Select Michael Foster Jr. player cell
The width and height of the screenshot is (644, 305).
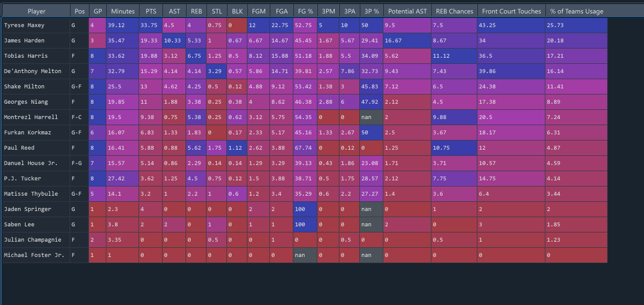click(36, 255)
